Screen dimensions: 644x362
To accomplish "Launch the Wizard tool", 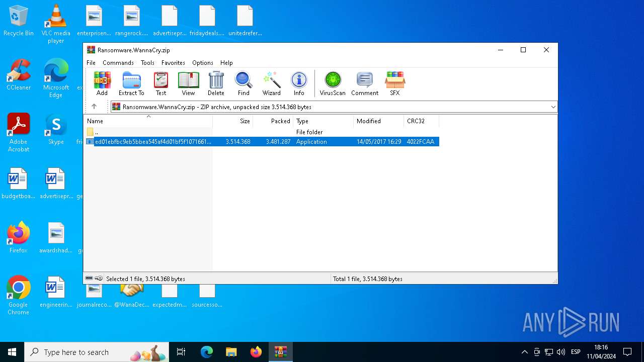I will [x=271, y=83].
